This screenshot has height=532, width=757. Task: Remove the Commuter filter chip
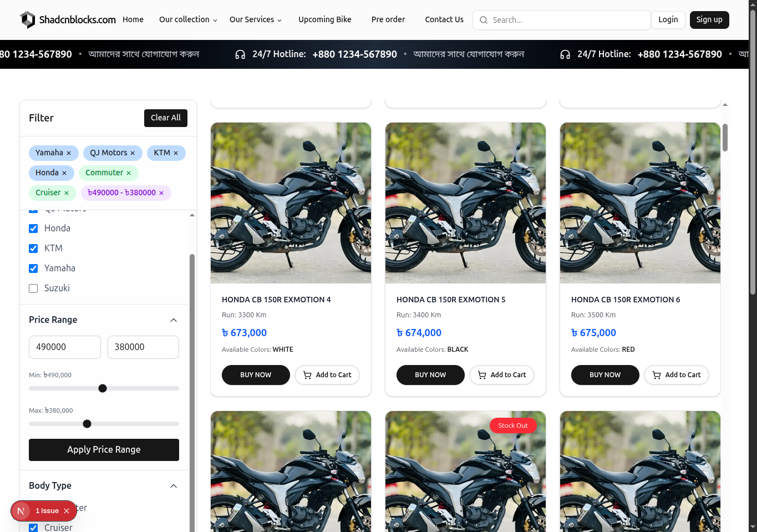point(129,173)
